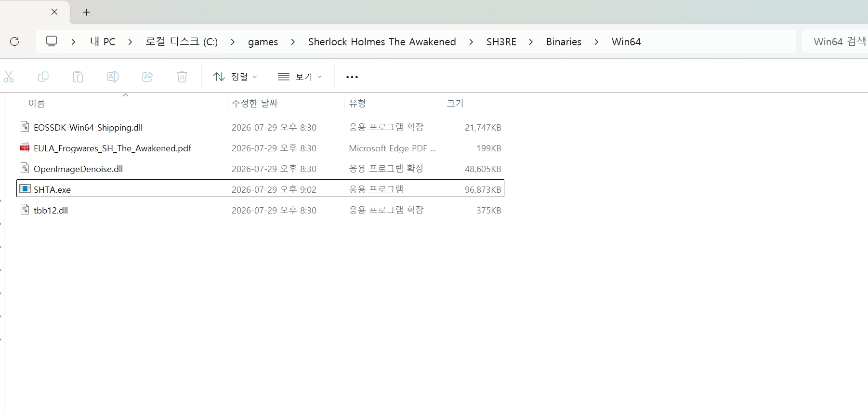
Task: Click the Refresh icon beside address bar
Action: click(x=14, y=41)
